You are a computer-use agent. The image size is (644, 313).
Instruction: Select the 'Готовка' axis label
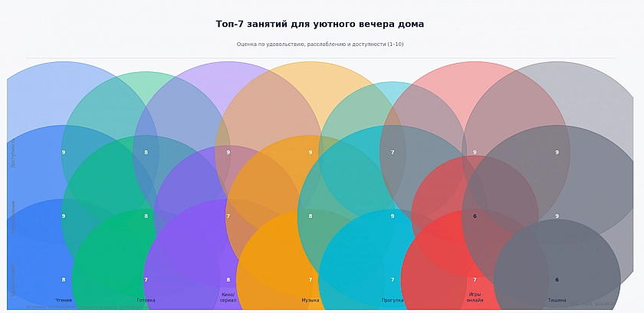(146, 300)
